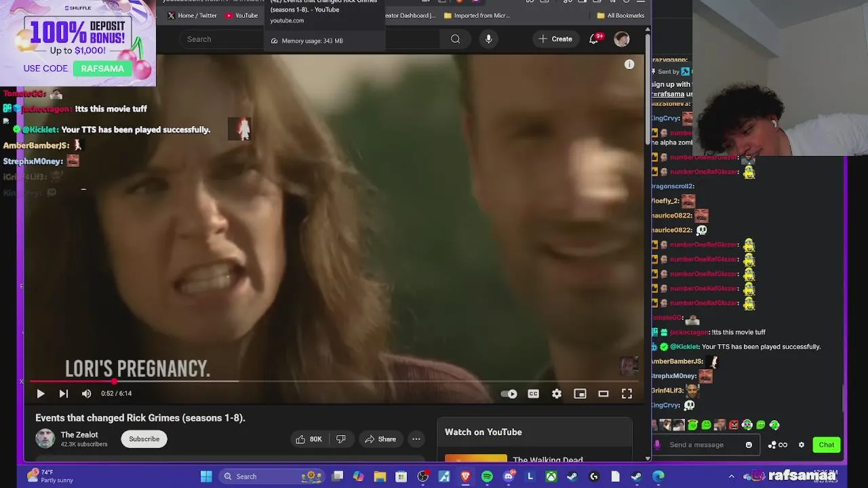Pick the red angry face emote
Viewport: 868px width, 488px height.
[x=734, y=426]
